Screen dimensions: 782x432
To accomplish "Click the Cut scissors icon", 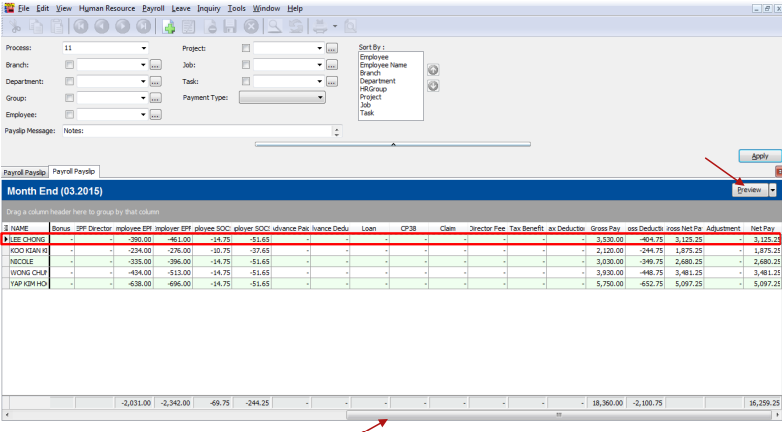I will point(16,25).
